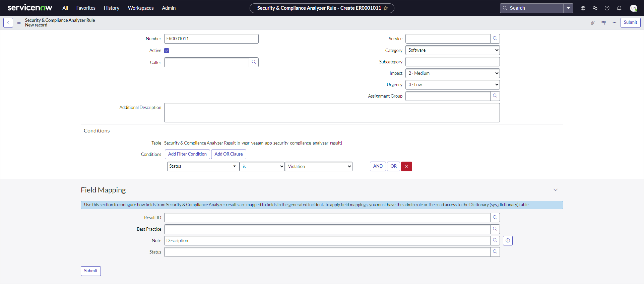Open the sidebar discussions chat icon
This screenshot has height=284, width=644.
(x=595, y=8)
